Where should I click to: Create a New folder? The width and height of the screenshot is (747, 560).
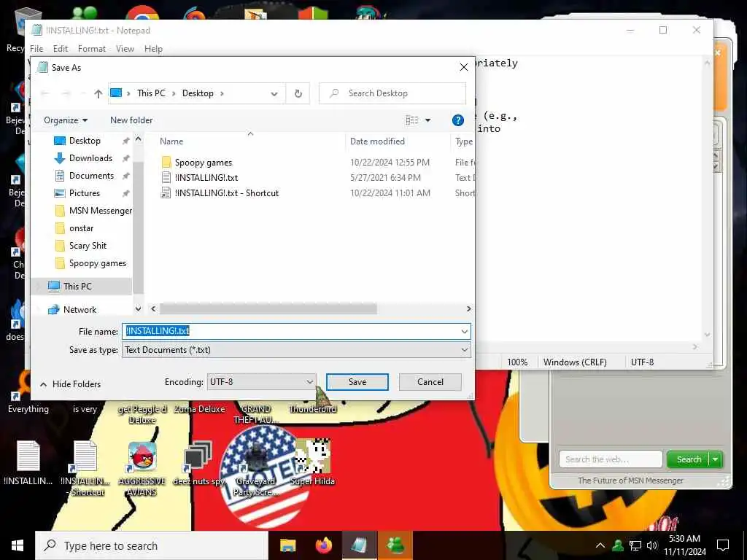(131, 120)
